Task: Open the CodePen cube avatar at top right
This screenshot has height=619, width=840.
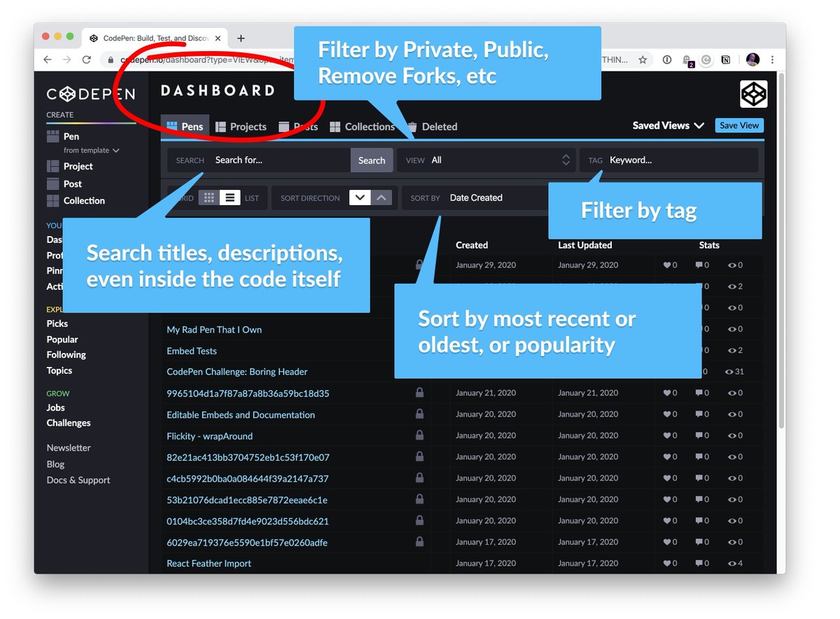Action: [753, 94]
